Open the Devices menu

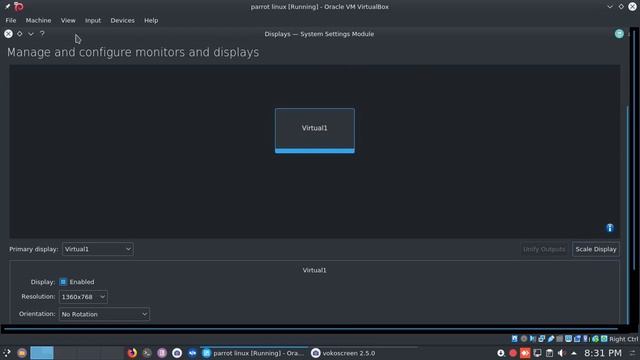tap(122, 20)
